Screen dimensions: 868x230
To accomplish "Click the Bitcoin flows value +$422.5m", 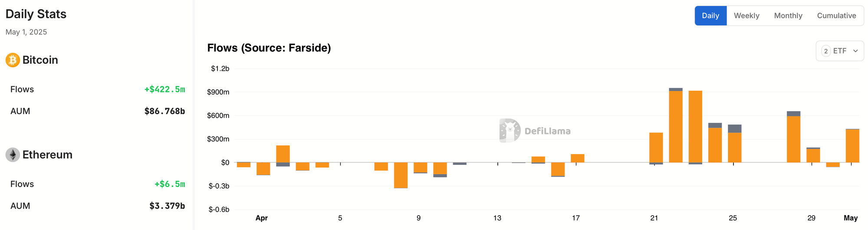I will (164, 89).
